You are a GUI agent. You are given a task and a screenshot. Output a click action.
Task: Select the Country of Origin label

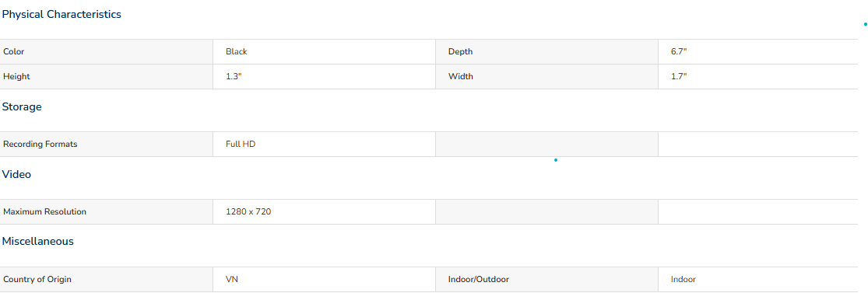(37, 280)
